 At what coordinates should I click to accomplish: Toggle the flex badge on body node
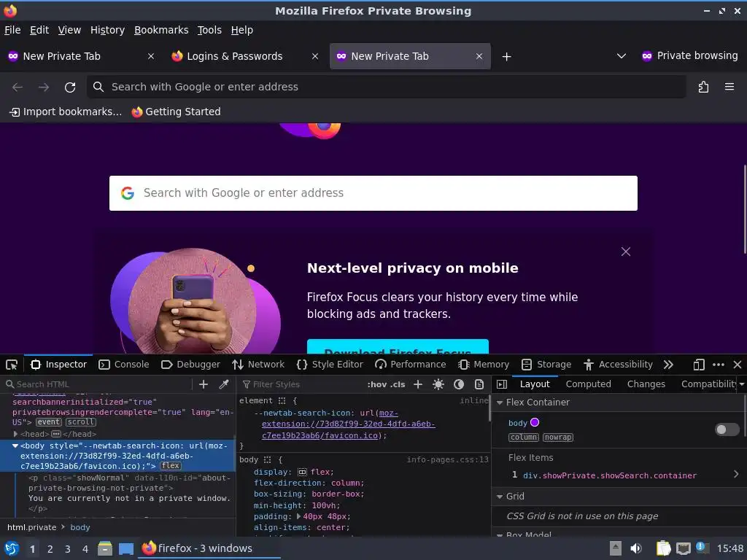[x=171, y=466]
